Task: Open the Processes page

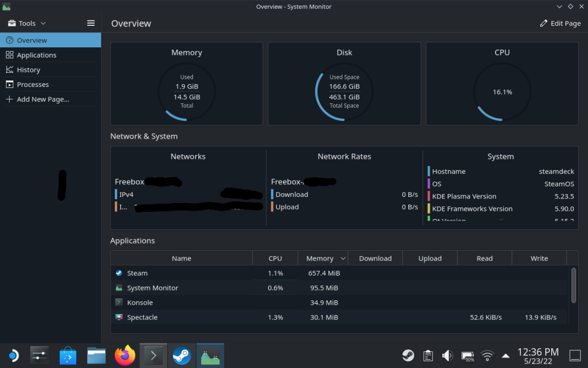Action: coord(51,85)
